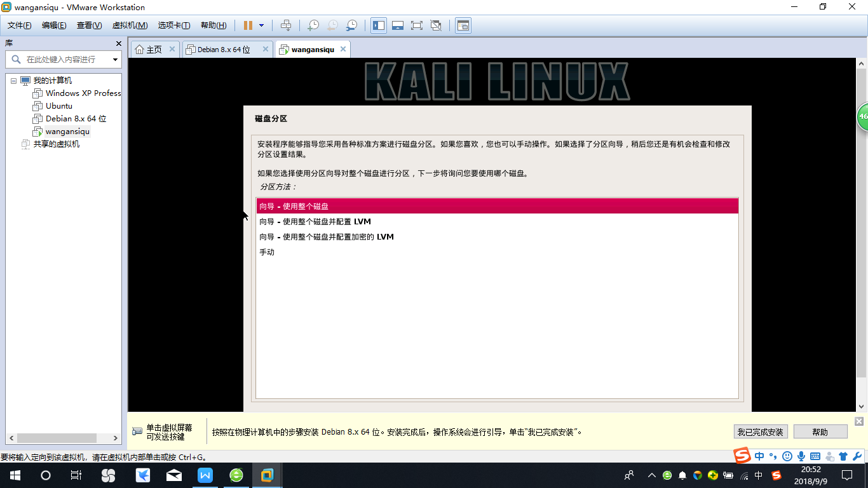This screenshot has height=488, width=868.
Task: Collapse the 我的计算机 tree node
Action: [13, 81]
